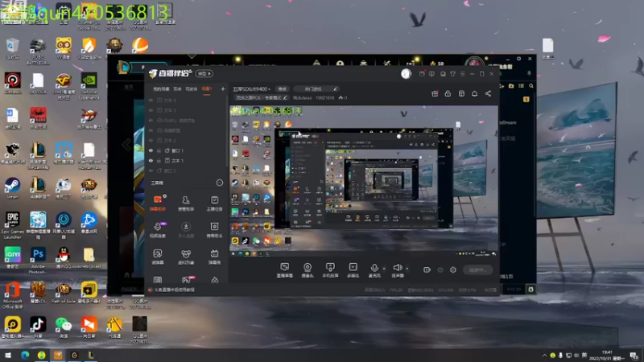
Task: Click the shirt skin icon in title bar
Action: tap(452, 74)
